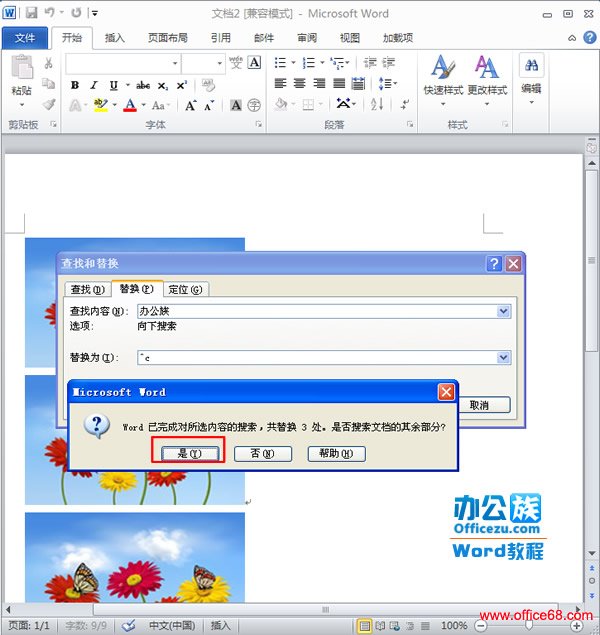
Task: Click No in the Word prompt
Action: [x=263, y=454]
